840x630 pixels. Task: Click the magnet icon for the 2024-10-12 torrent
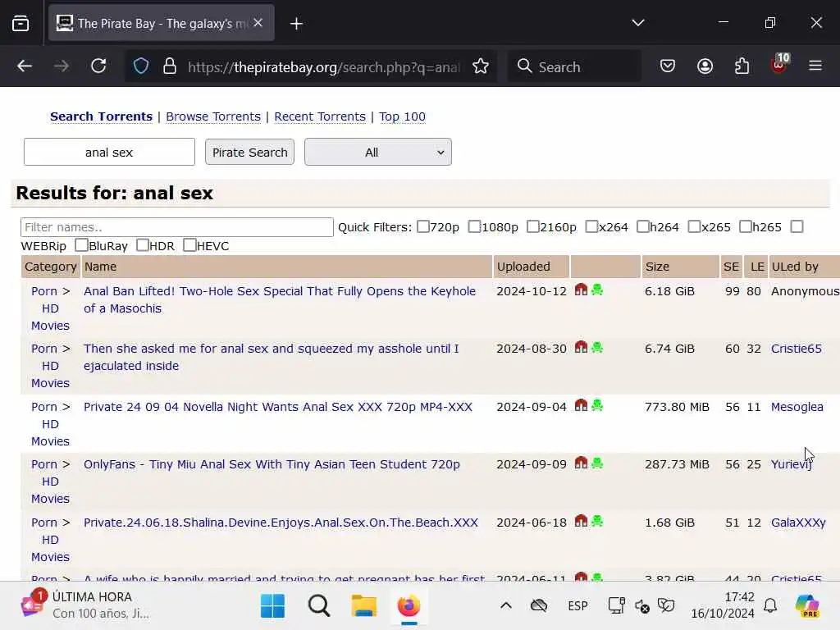coord(582,290)
